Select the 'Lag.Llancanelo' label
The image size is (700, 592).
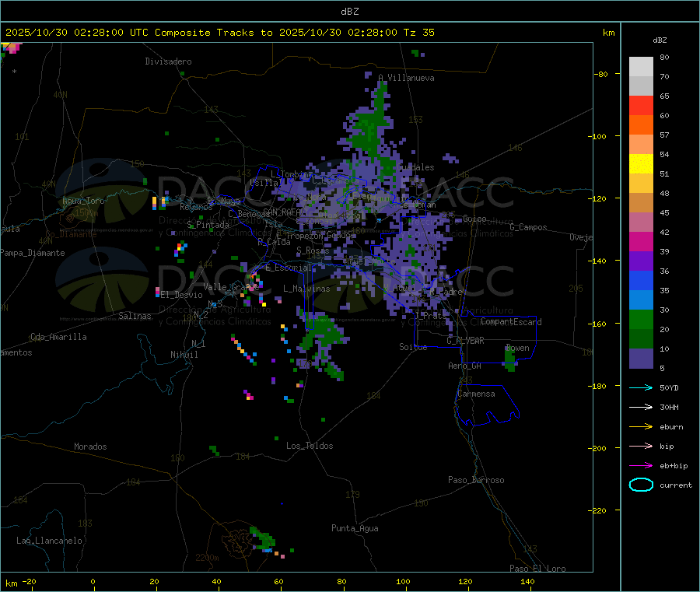click(x=49, y=541)
